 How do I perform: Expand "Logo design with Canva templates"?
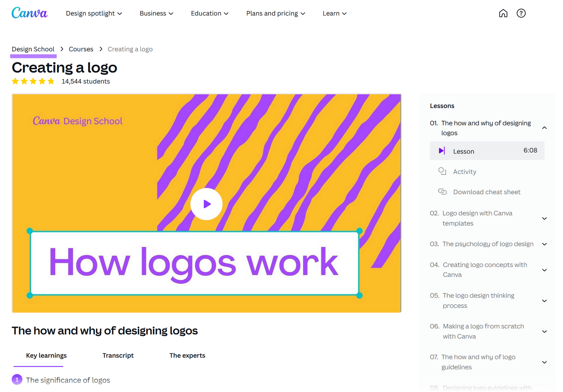[x=545, y=218]
